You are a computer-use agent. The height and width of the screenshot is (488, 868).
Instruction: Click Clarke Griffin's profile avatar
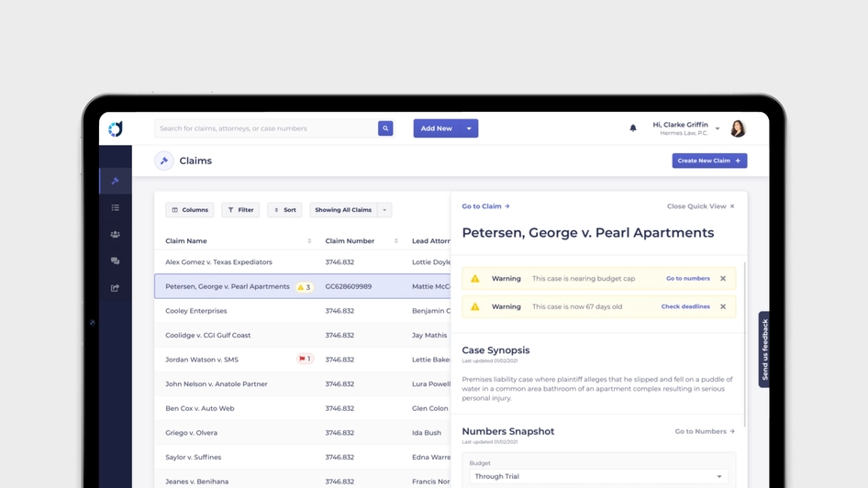[x=738, y=128]
